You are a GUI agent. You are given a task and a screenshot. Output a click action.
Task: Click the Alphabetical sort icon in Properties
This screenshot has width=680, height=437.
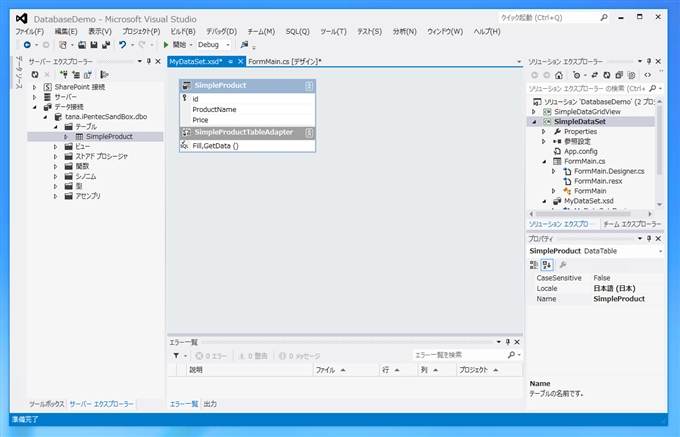tap(547, 264)
